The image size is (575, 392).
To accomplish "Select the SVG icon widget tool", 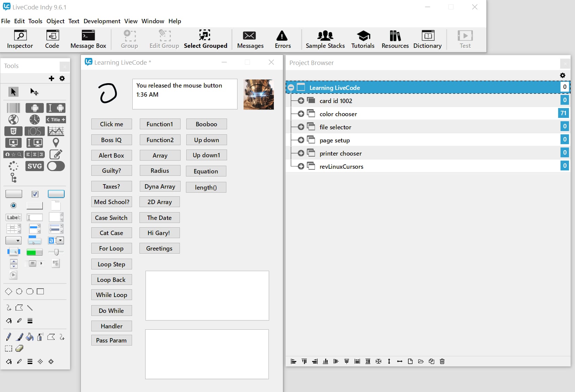I will (x=35, y=166).
